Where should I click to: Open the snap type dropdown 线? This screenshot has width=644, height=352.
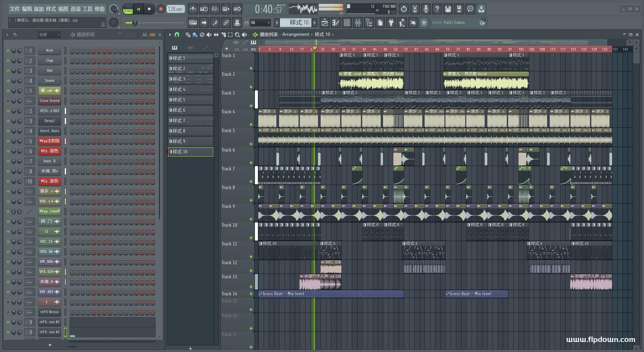tap(261, 23)
